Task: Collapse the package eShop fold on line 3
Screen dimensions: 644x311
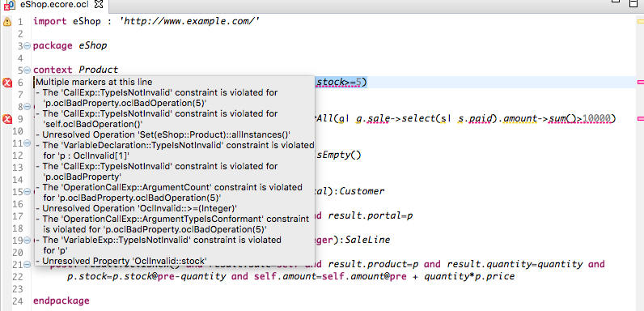Action: coord(28,45)
